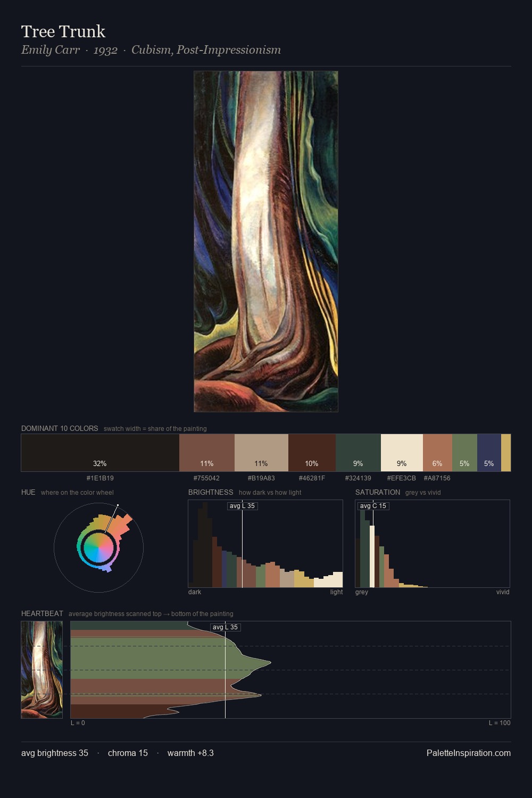The width and height of the screenshot is (532, 798).
Task: Click hex code '#1E1B19' text
Action: pos(100,478)
